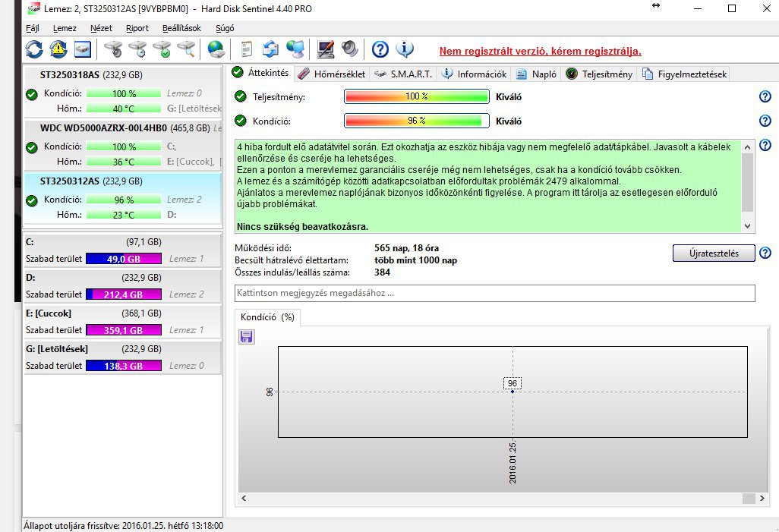Click the comment field Kattintson megjegyzés megadásához
779x532 pixels.
pos(495,293)
